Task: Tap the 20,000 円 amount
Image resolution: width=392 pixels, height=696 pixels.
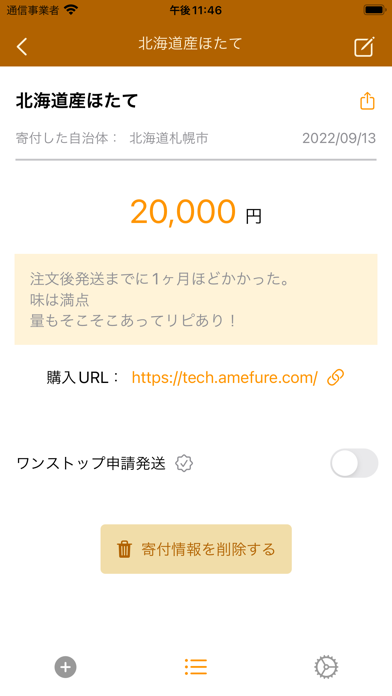Action: coord(196,212)
